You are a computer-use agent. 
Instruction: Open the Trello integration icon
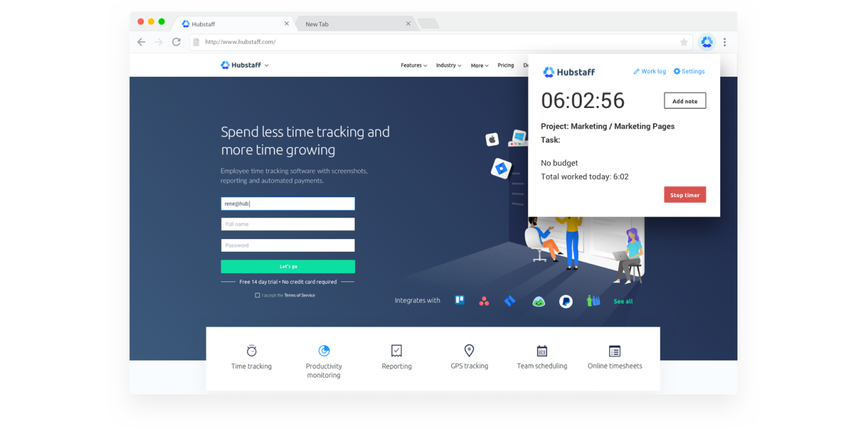tap(459, 300)
